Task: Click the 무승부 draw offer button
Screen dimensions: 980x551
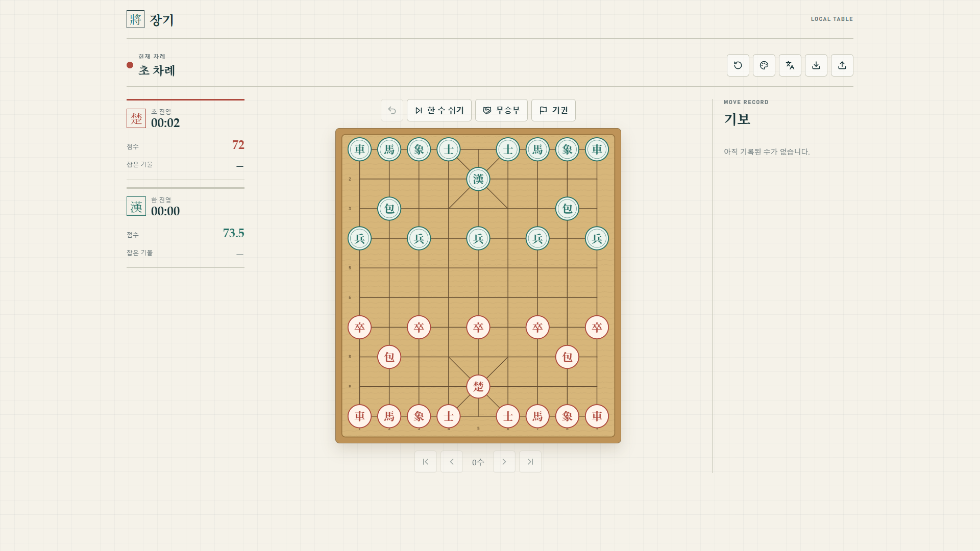Action: coord(501,110)
